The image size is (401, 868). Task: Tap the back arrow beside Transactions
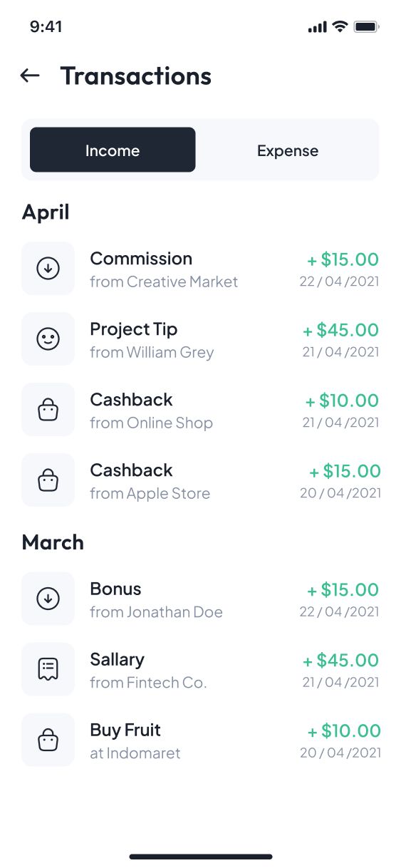coord(30,76)
